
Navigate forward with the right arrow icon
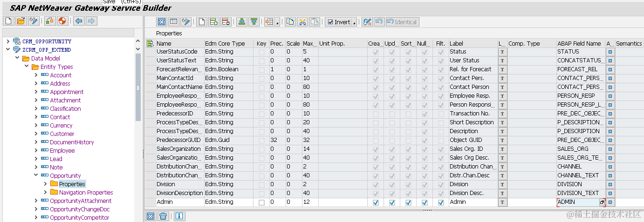tap(91, 21)
